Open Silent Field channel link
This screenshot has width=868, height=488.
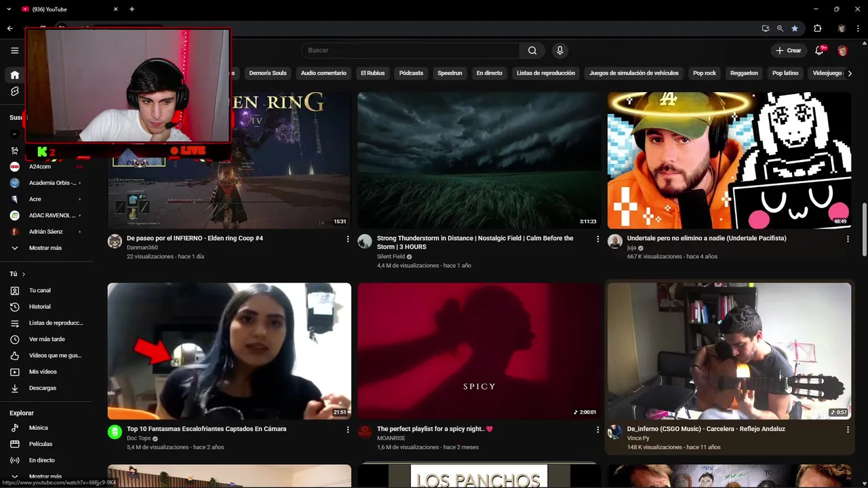[x=391, y=257]
